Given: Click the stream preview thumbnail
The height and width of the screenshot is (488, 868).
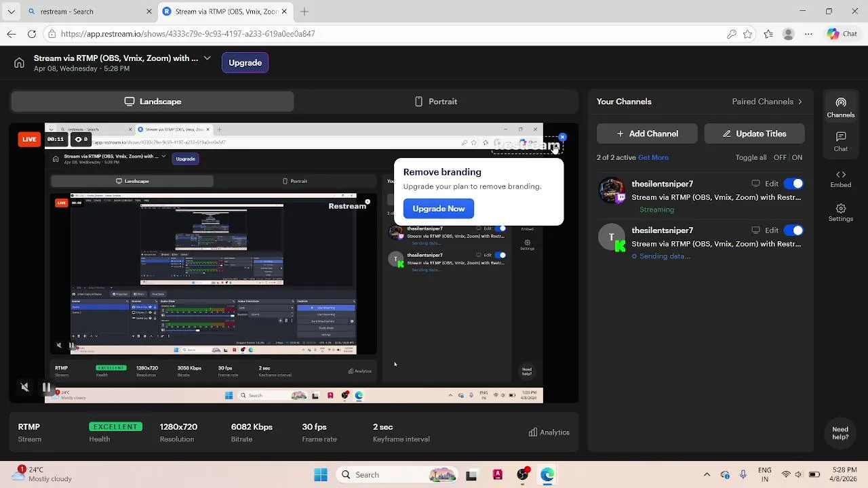Looking at the screenshot, I should 294,263.
